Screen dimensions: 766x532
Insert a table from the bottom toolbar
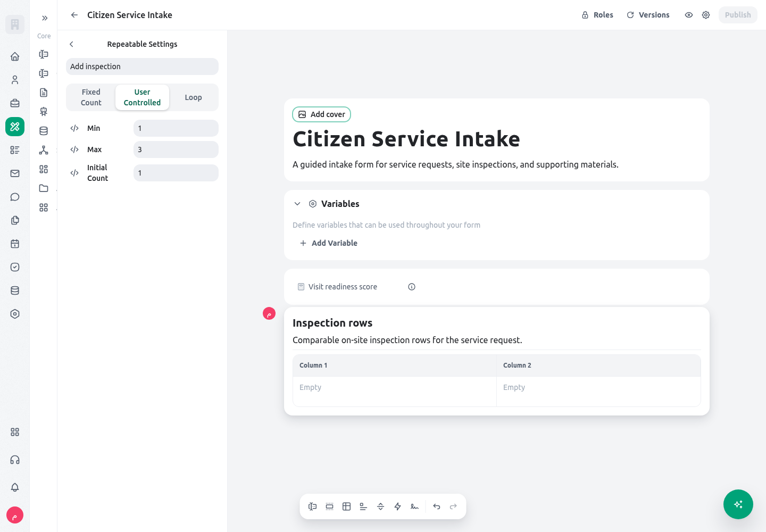[x=347, y=506]
